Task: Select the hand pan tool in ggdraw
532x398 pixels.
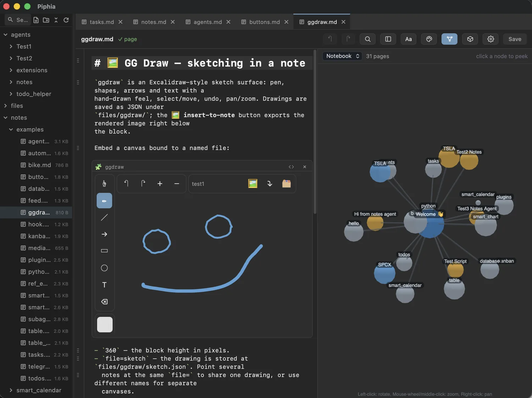Action: (x=104, y=184)
